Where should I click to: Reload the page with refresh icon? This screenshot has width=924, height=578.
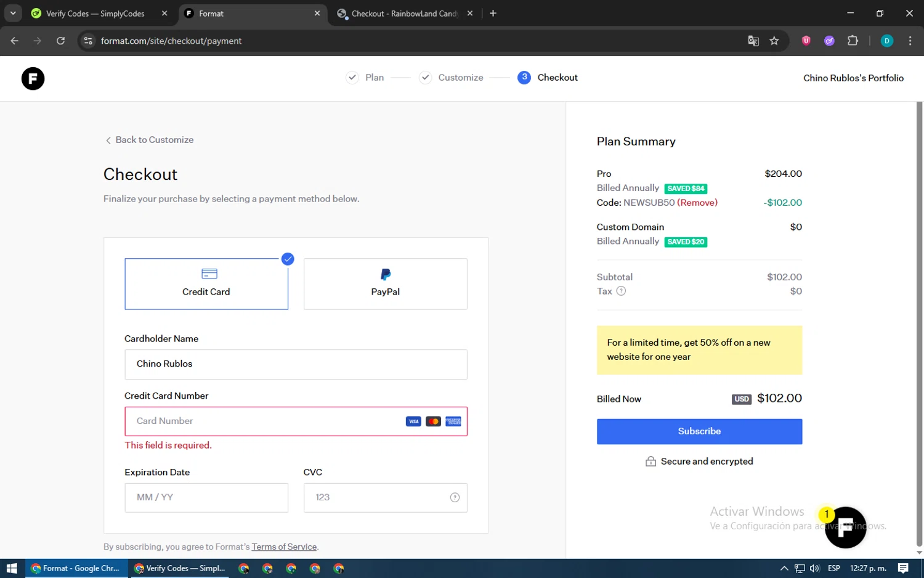(60, 41)
